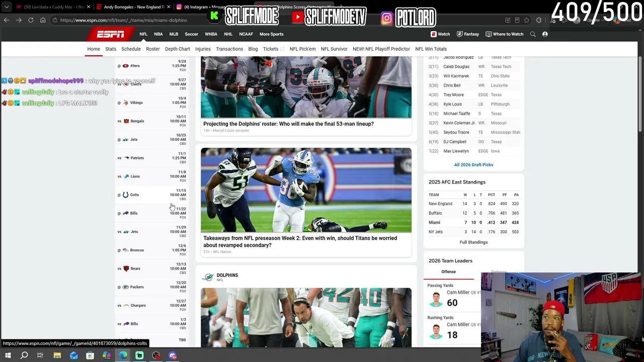Image resolution: width=644 pixels, height=362 pixels.
Task: Click Cam Miller passing yards headshot
Action: coord(436,299)
